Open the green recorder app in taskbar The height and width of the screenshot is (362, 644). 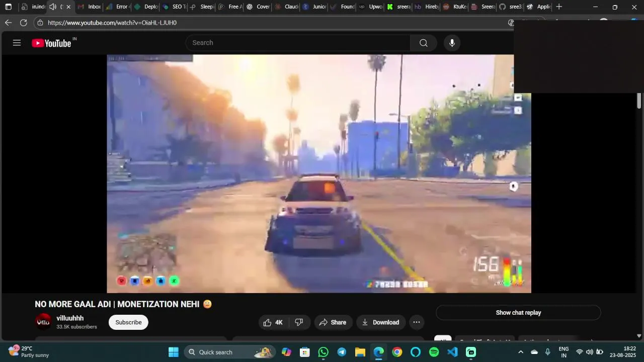471,352
